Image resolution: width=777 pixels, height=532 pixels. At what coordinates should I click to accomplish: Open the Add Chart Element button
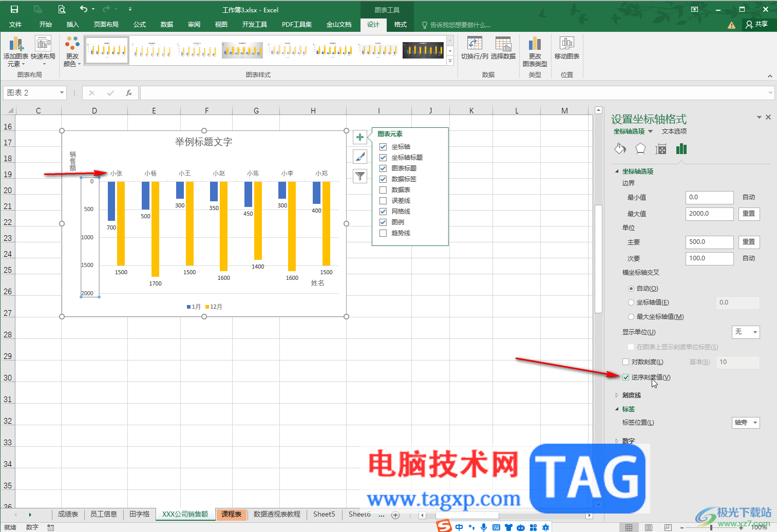click(15, 52)
